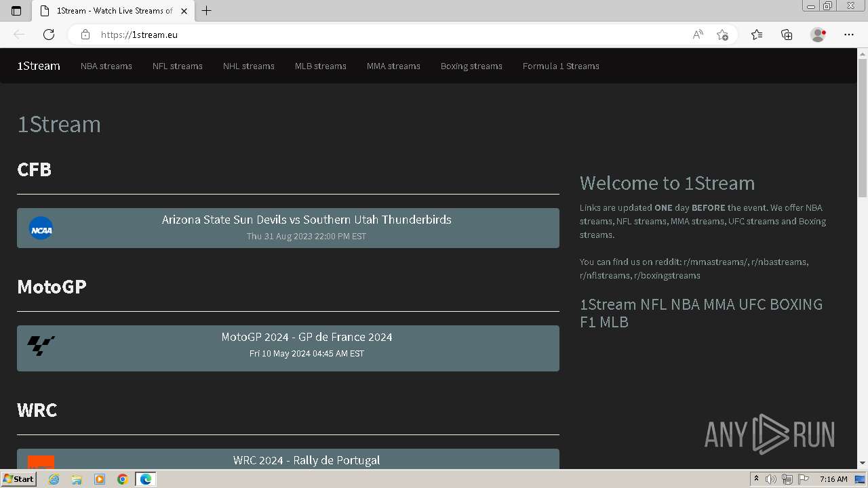This screenshot has width=868, height=488.
Task: Click the large 1Stream page title
Action: click(x=59, y=124)
